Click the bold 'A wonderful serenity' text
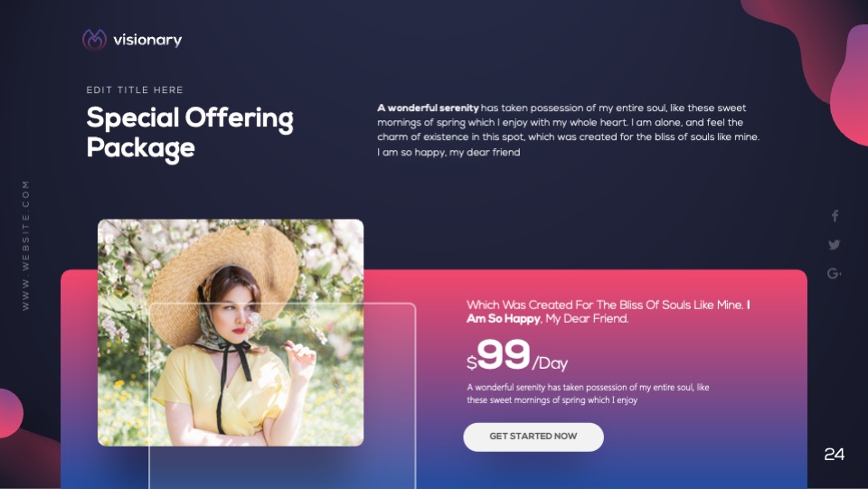 pos(428,108)
